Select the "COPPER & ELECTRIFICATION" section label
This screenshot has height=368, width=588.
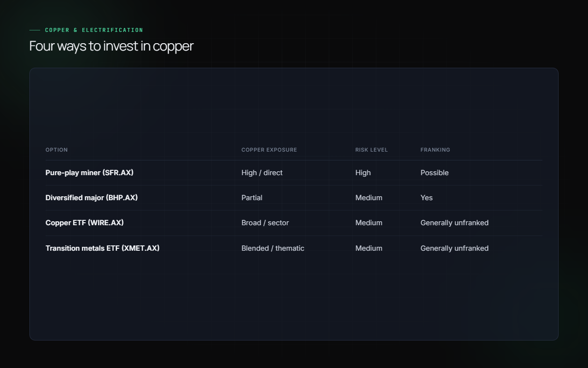pos(94,30)
